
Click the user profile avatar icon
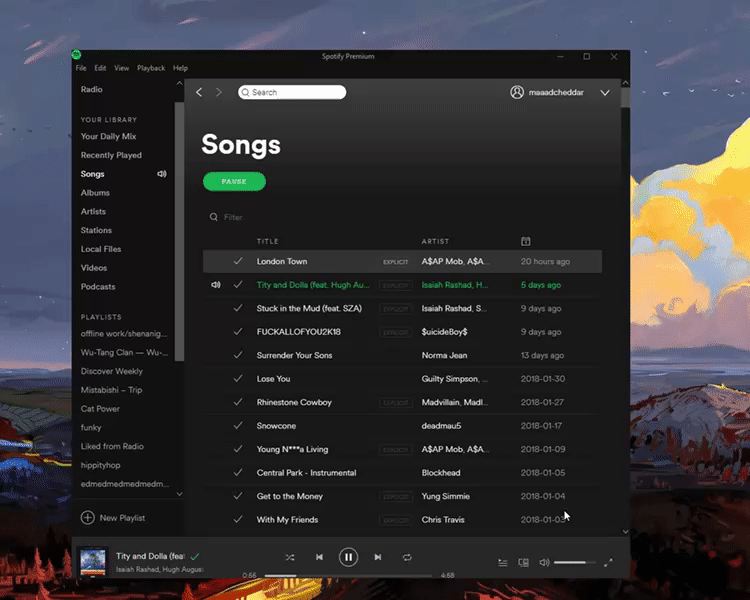(517, 92)
